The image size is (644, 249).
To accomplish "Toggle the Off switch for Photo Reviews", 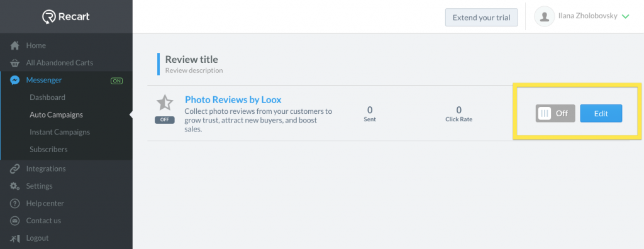I will (x=555, y=113).
